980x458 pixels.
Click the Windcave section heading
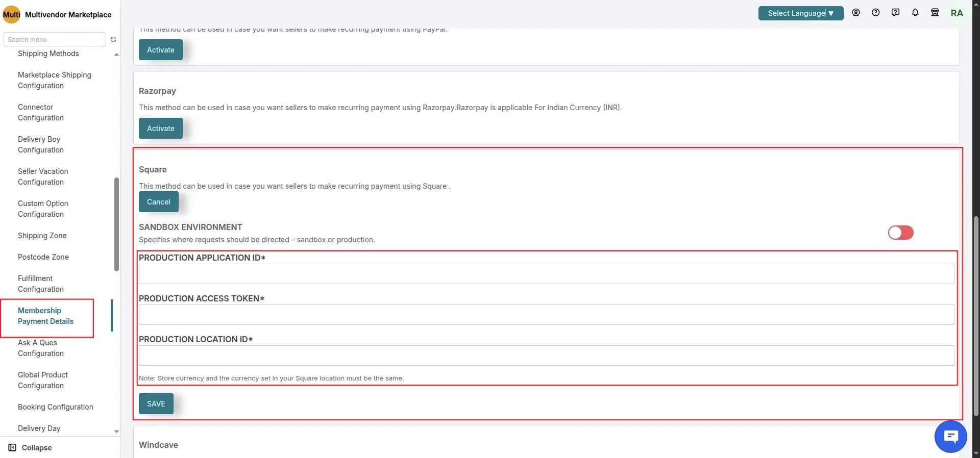pos(158,445)
